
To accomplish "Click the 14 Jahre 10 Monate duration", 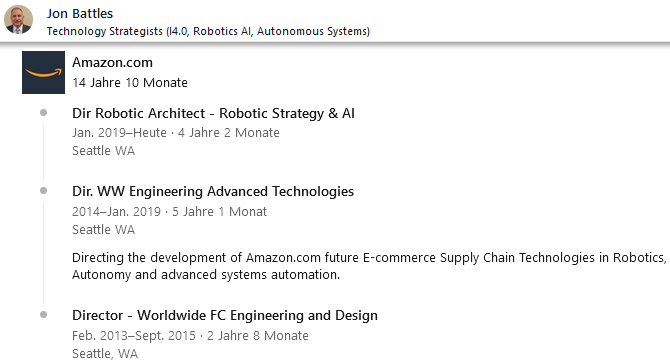I will 130,82.
